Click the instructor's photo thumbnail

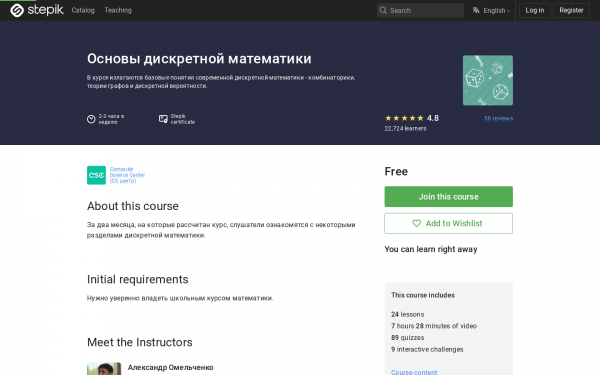click(104, 369)
